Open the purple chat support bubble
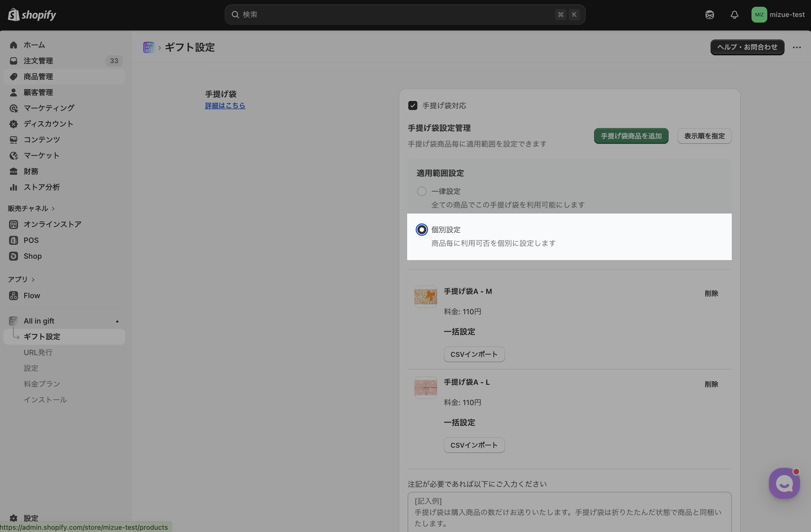The height and width of the screenshot is (532, 811). click(784, 483)
